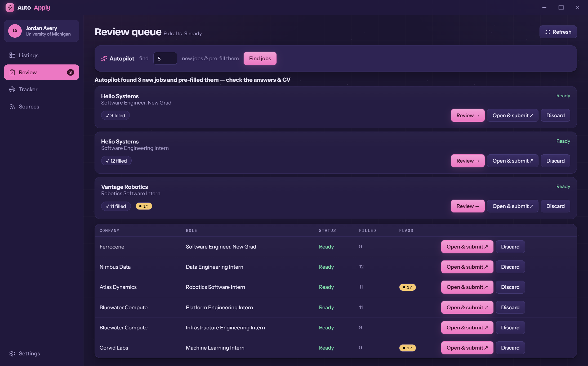Discard the Ferrocene draft

point(510,247)
